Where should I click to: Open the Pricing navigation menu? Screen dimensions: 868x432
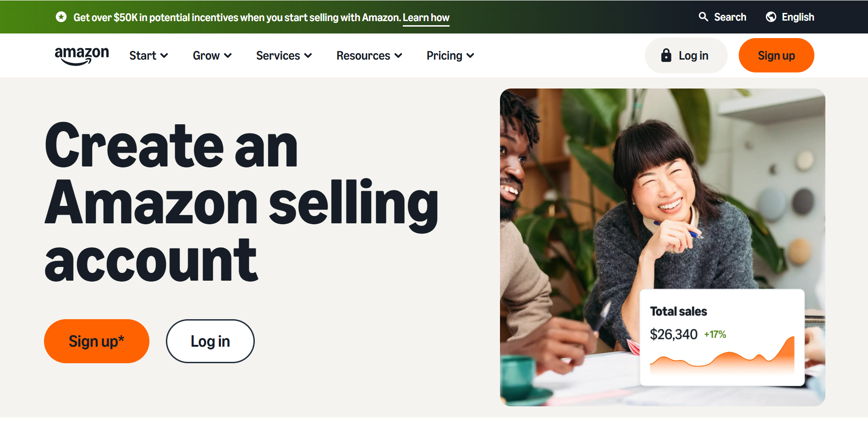[x=444, y=55]
